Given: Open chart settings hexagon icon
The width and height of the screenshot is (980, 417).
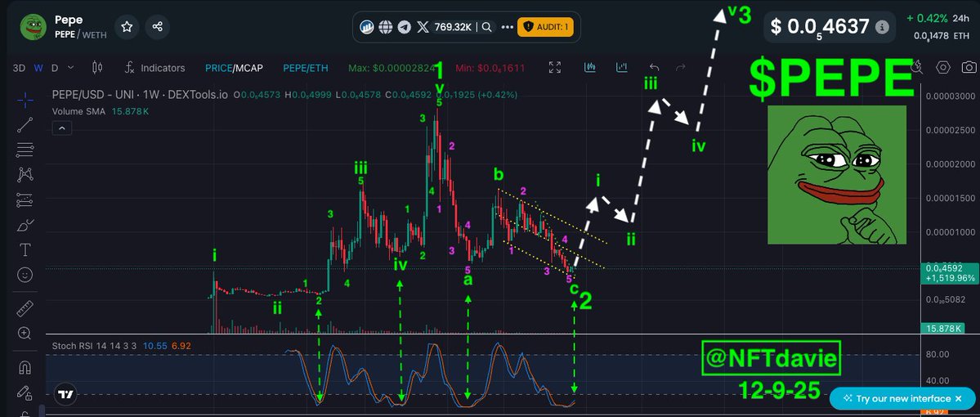Looking at the screenshot, I should [943, 68].
